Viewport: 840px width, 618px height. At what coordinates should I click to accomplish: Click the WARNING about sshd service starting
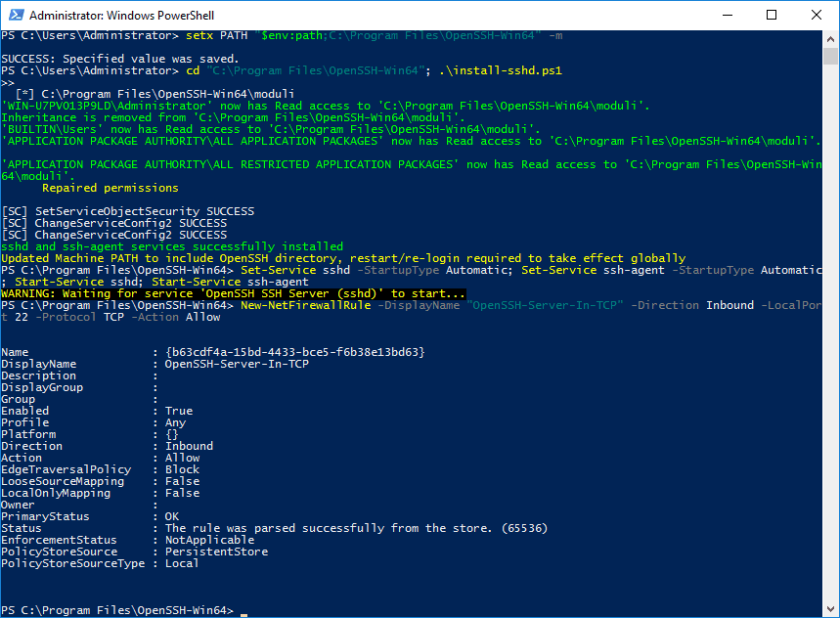tap(235, 292)
